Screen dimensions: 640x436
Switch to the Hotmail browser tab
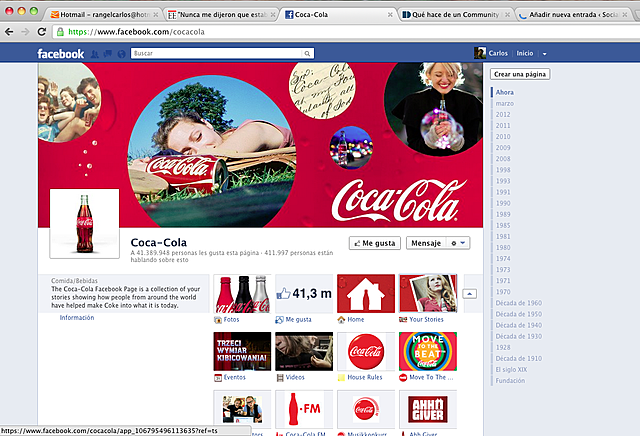tap(104, 15)
